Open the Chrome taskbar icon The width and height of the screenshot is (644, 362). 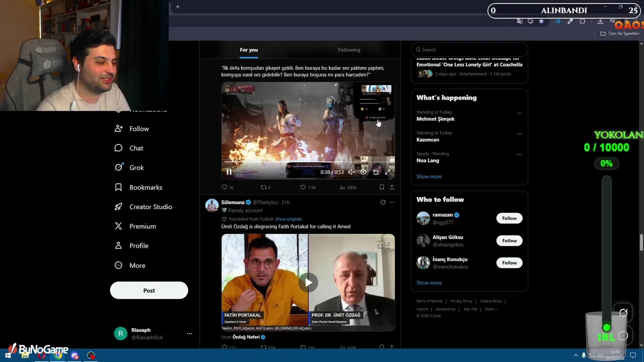click(58, 355)
